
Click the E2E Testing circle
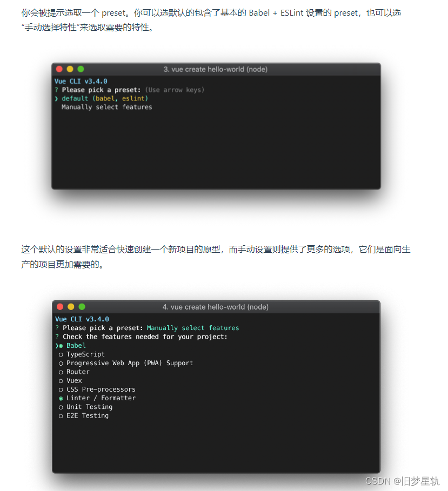click(x=61, y=416)
